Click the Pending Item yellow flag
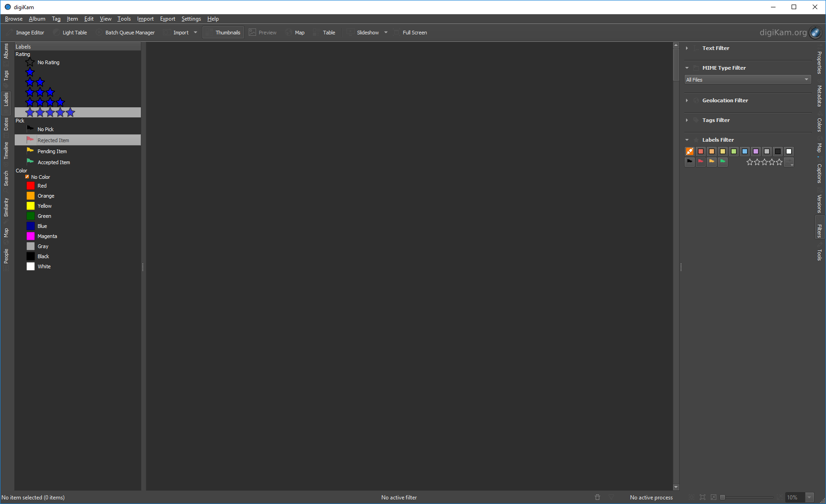 30,151
